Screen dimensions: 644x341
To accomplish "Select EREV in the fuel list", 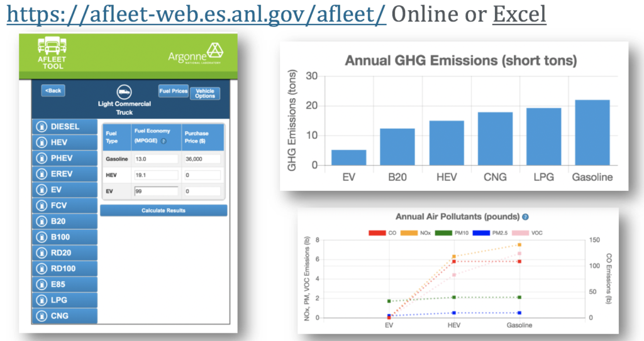I will tap(65, 174).
